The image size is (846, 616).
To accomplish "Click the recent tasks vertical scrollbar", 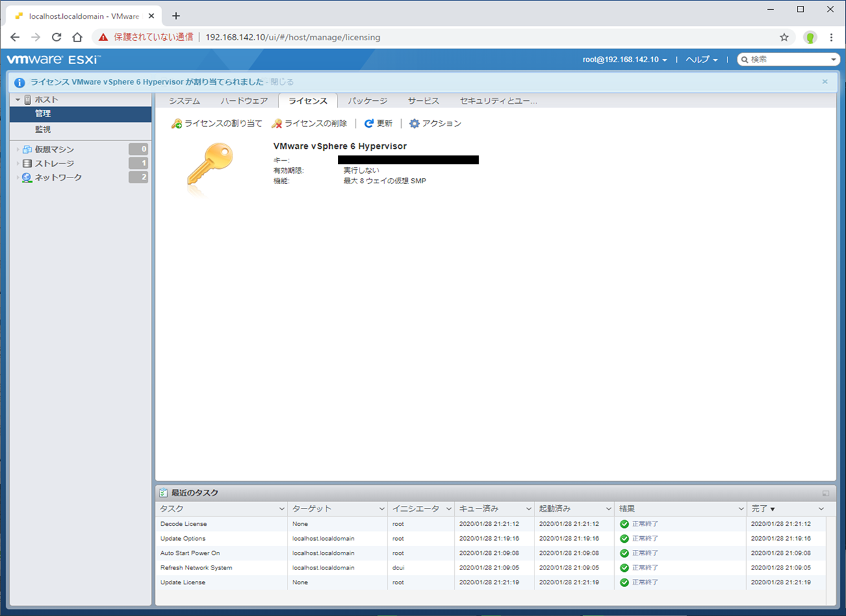I will tap(831, 553).
